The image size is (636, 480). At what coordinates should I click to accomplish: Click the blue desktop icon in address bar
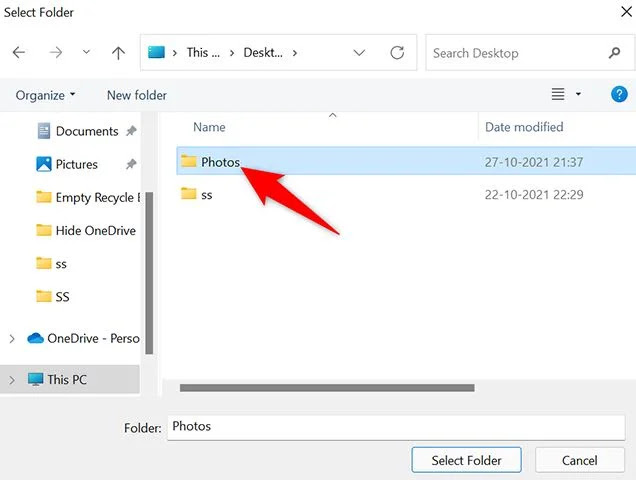coord(156,52)
